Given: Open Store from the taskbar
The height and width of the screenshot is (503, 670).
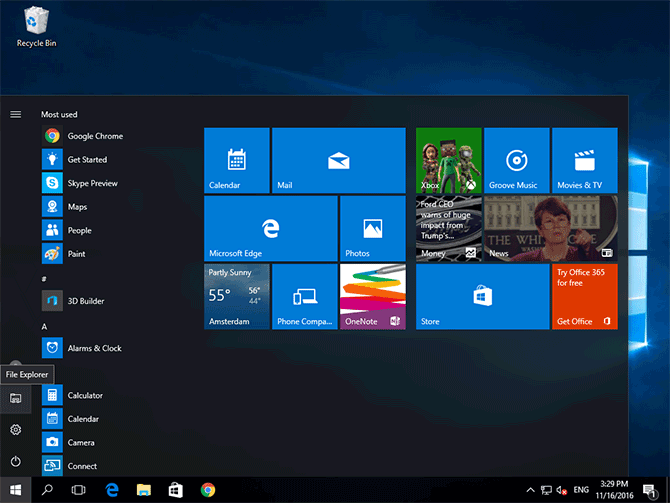Looking at the screenshot, I should pyautogui.click(x=176, y=490).
